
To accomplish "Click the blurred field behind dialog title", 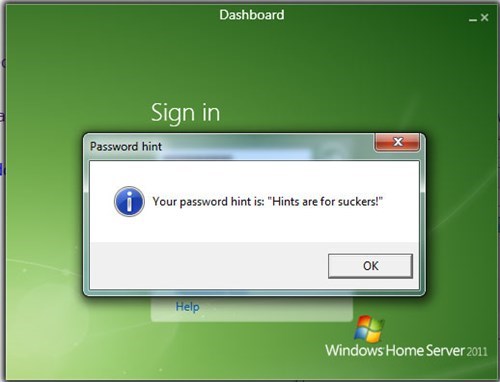I will pos(237,155).
